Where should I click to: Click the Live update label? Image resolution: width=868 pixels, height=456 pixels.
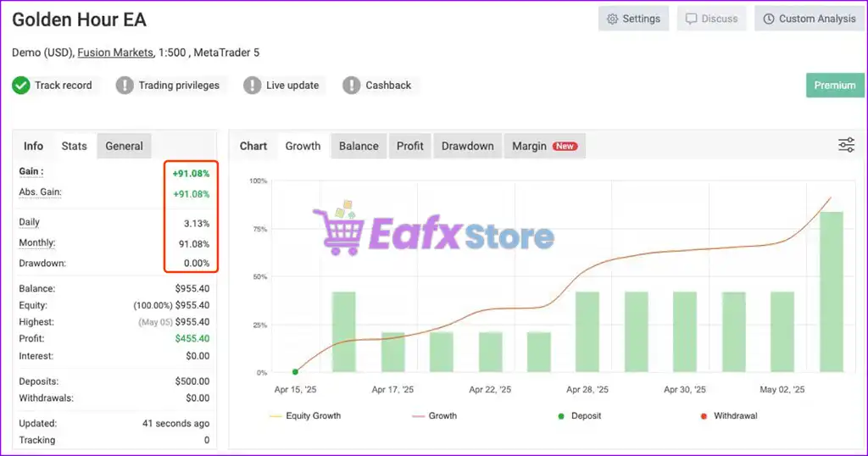292,86
